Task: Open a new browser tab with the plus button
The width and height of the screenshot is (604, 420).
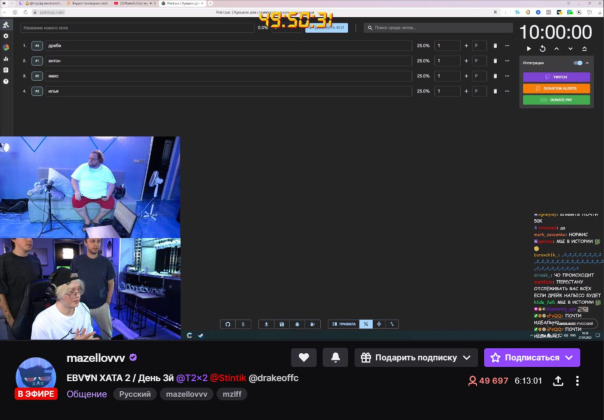Action: tap(210, 3)
